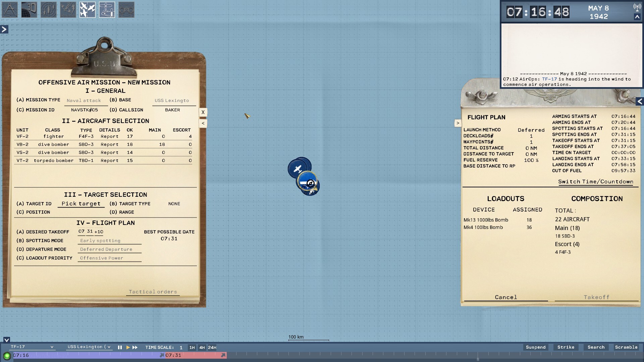The image size is (644, 362).
Task: Fast-forward the simulation
Action: pyautogui.click(x=135, y=348)
